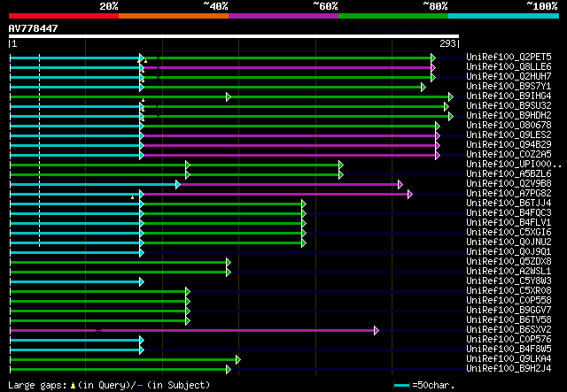Image resolution: width=567 pixels, height=392 pixels.
Task: Open the UniRef100_A2WSL1 label
Action: [x=509, y=272]
